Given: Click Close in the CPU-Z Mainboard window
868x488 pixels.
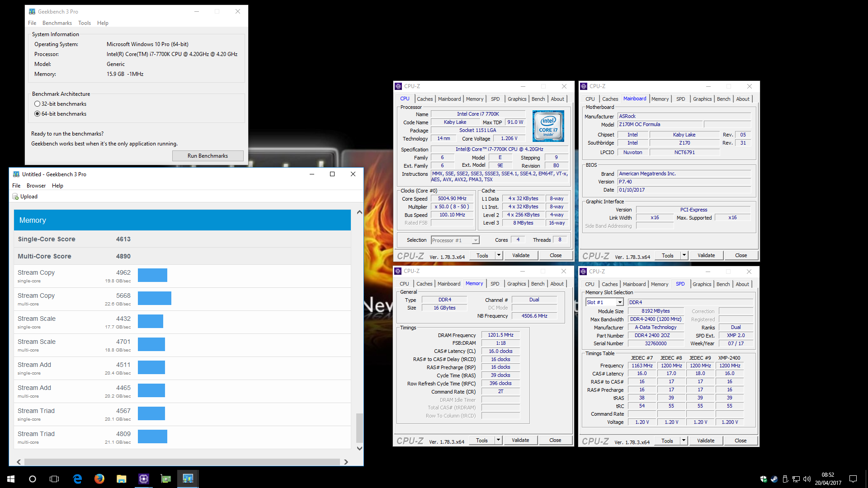Looking at the screenshot, I should (741, 255).
